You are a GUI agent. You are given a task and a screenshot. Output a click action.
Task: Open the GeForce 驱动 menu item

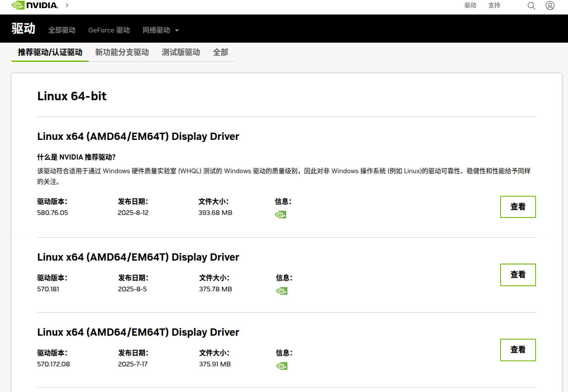click(109, 30)
